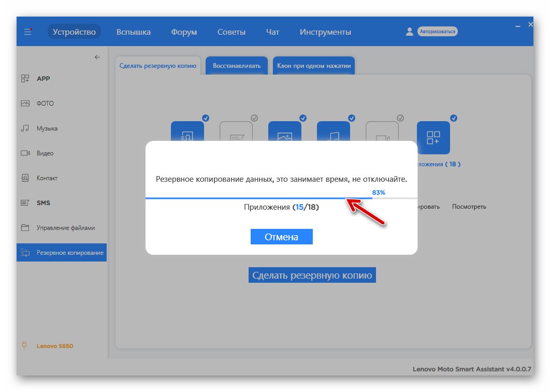Image resolution: width=550 pixels, height=392 pixels.
Task: Click the user profile icon near Авторизоваться
Action: click(410, 31)
